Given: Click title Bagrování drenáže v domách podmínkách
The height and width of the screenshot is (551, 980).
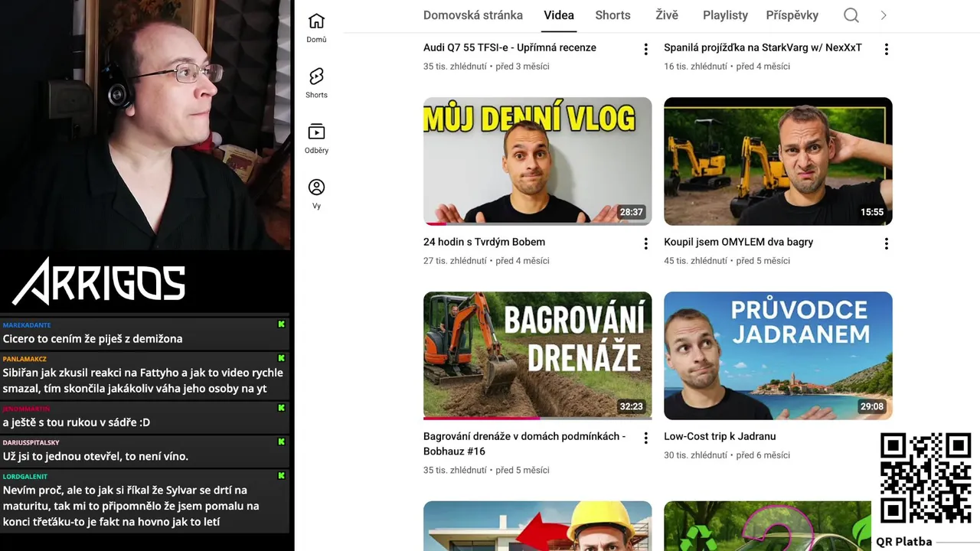Looking at the screenshot, I should [524, 444].
